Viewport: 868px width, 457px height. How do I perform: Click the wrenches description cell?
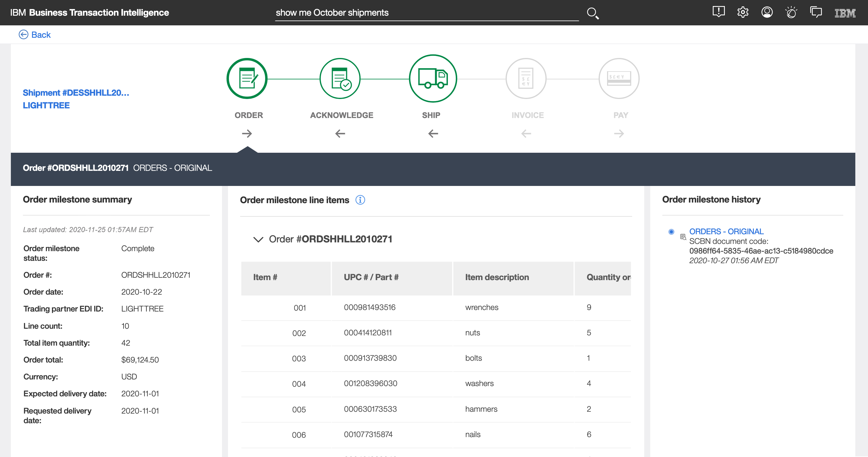pos(481,307)
